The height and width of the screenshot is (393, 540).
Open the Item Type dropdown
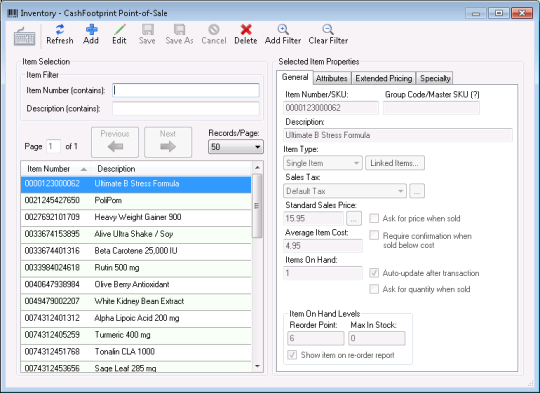click(x=323, y=163)
